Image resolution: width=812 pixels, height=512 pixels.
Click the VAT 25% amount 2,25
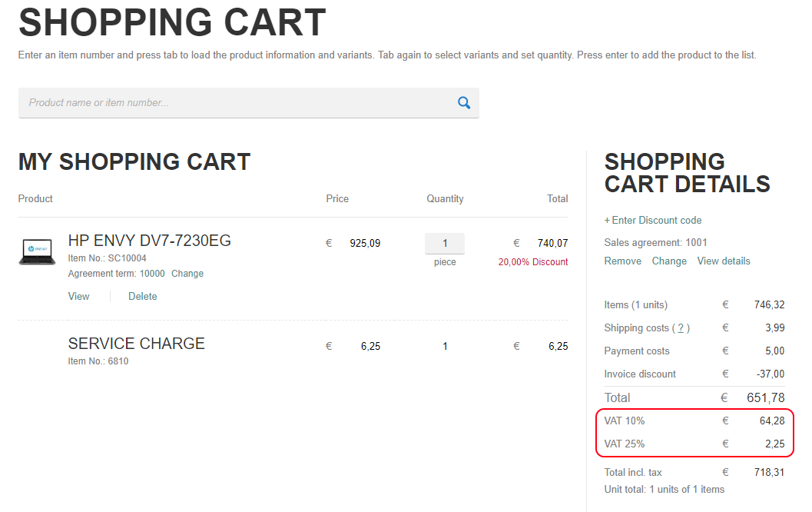[x=775, y=444]
